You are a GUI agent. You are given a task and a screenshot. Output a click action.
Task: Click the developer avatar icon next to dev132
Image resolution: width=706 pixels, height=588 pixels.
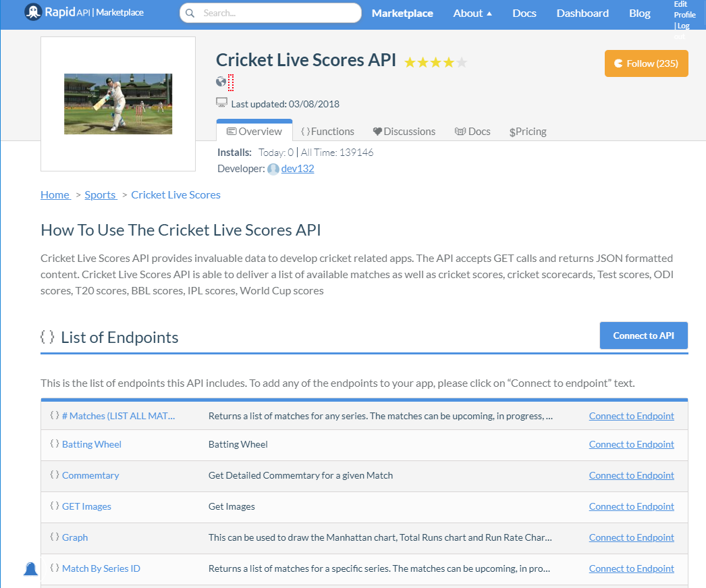(x=273, y=169)
